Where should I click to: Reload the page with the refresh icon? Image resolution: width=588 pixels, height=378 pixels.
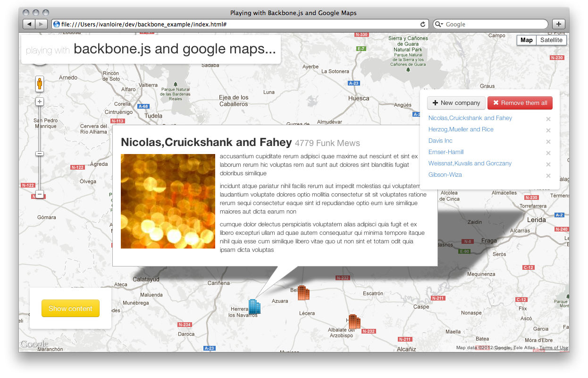[x=423, y=24]
